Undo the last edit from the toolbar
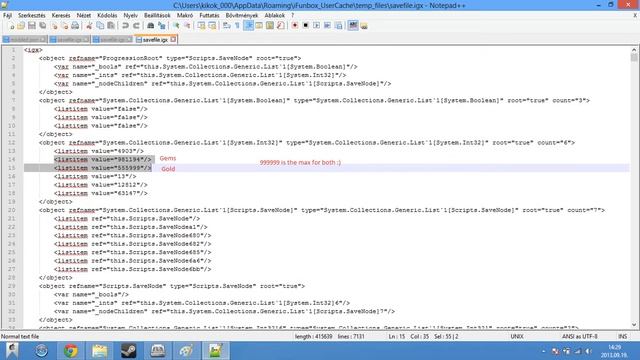Image resolution: width=640 pixels, height=360 pixels. (x=125, y=26)
